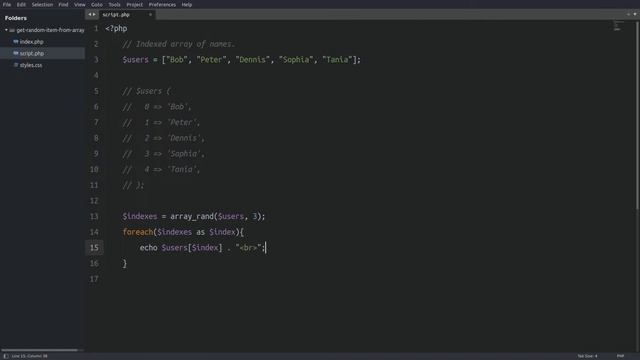Image resolution: width=640 pixels, height=360 pixels.
Task: Click highlighted line number 15
Action: (x=94, y=248)
